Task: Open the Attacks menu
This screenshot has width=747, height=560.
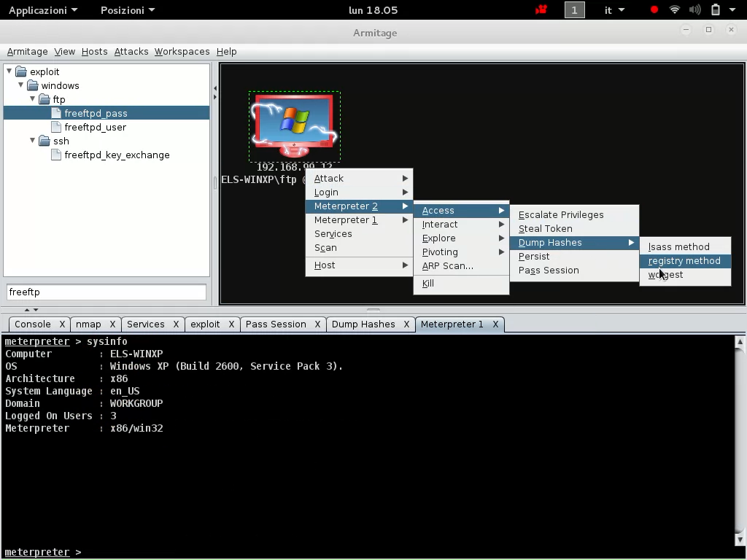Action: [x=131, y=52]
